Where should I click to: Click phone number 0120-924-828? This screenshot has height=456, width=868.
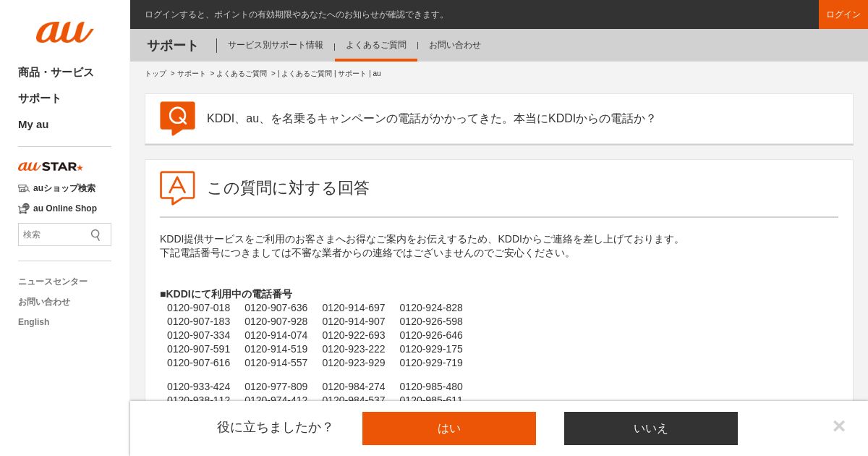click(x=431, y=308)
